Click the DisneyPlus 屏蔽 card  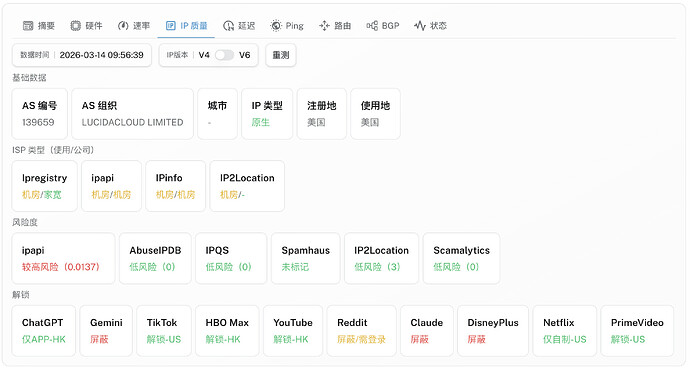(x=493, y=331)
